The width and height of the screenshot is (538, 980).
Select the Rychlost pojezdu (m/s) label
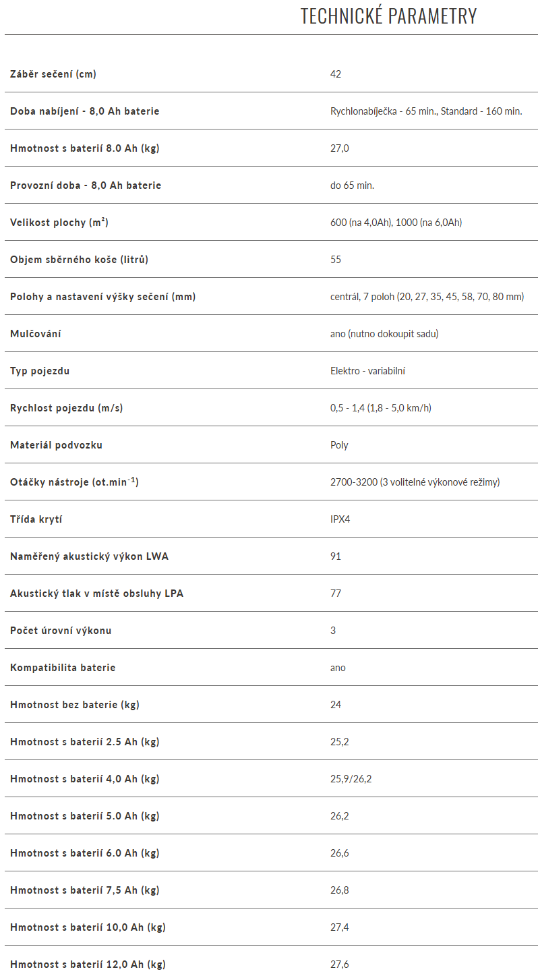pyautogui.click(x=67, y=408)
